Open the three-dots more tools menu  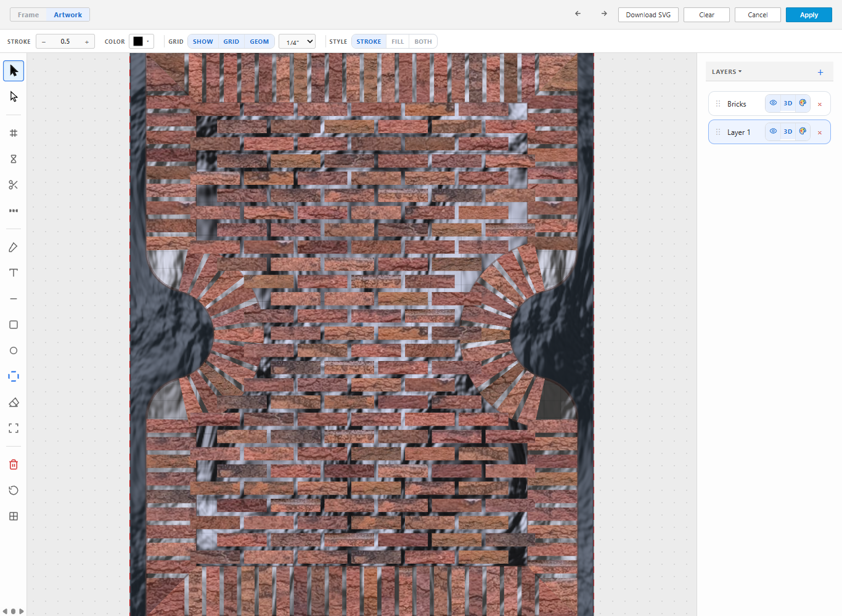click(14, 211)
